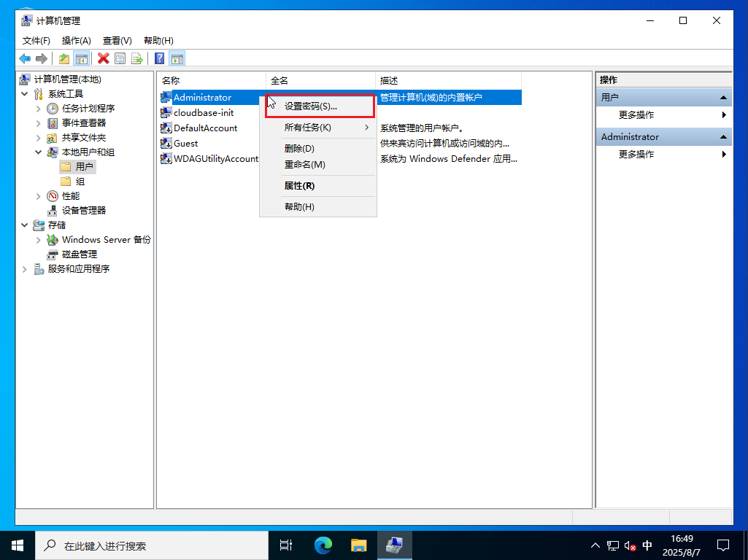Choose 设置密码(S)... from context menu
Image resolution: width=748 pixels, height=560 pixels.
[x=319, y=106]
